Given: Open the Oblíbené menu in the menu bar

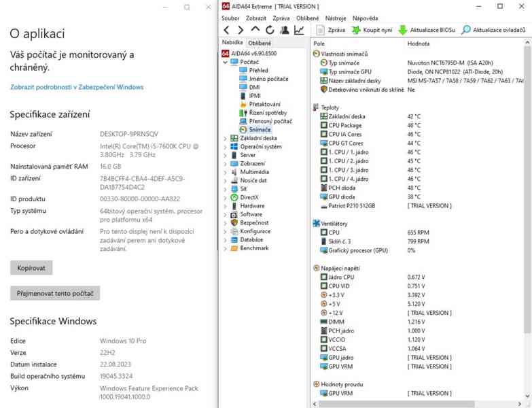Looking at the screenshot, I should coord(307,18).
